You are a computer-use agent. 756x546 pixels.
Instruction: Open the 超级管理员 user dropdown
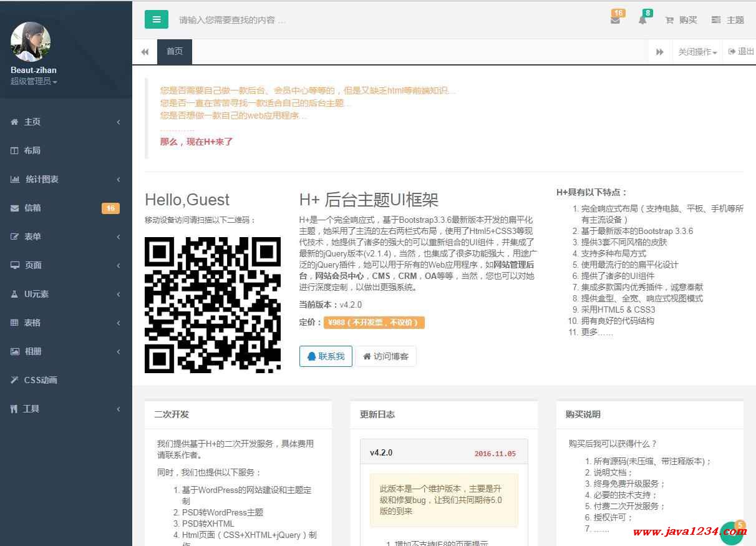(34, 81)
